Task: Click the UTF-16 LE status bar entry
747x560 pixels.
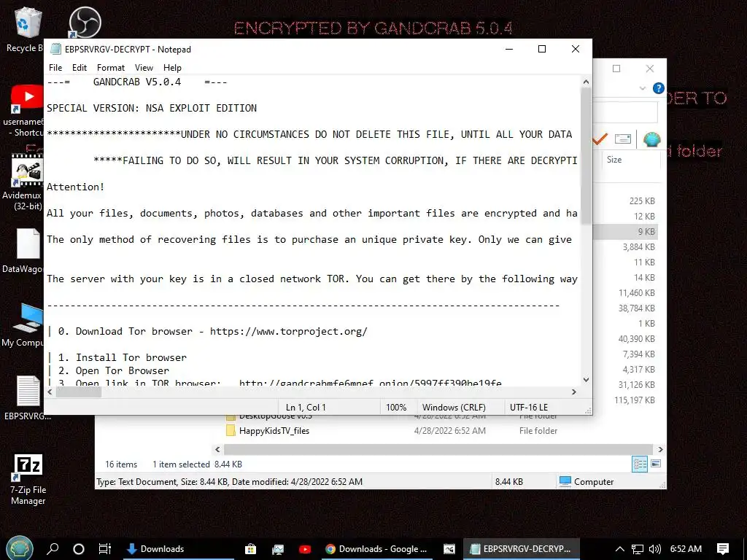Action: (x=529, y=408)
